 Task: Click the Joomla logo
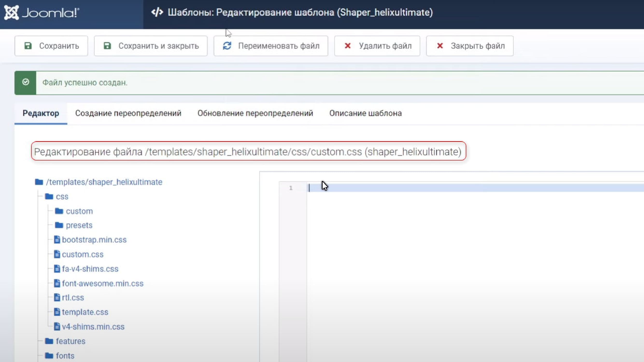[x=42, y=13]
